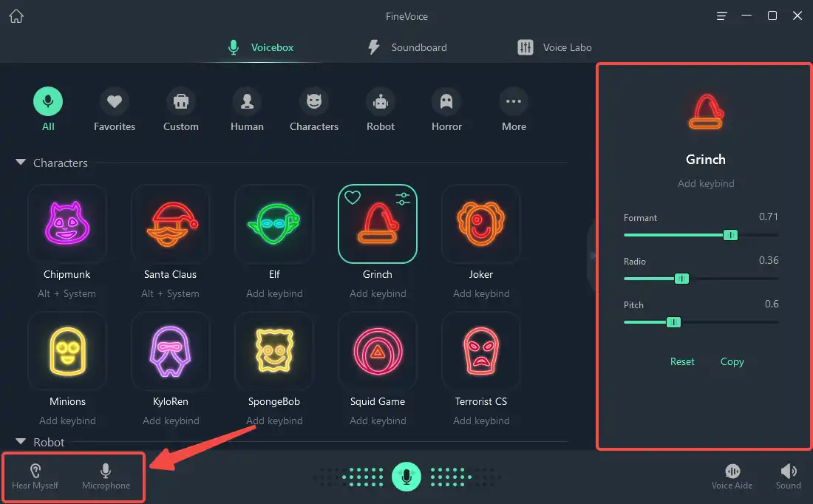Add keybind for the KyloRen voice
This screenshot has height=504, width=813.
point(171,420)
